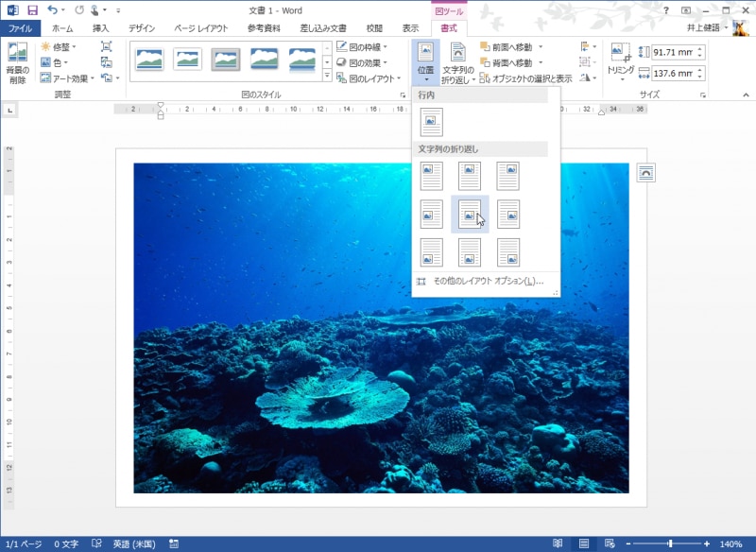
Task: Open the トリミング crop dropdown
Action: [x=621, y=80]
